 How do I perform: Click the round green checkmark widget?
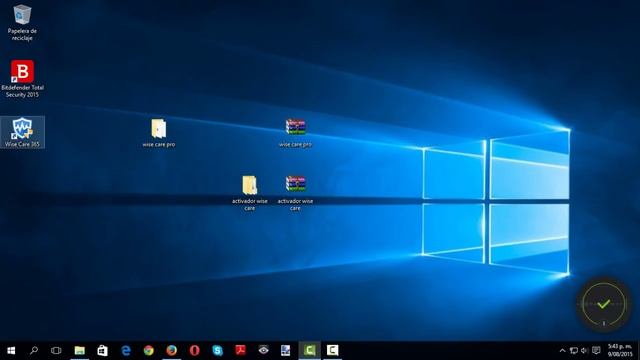(604, 304)
